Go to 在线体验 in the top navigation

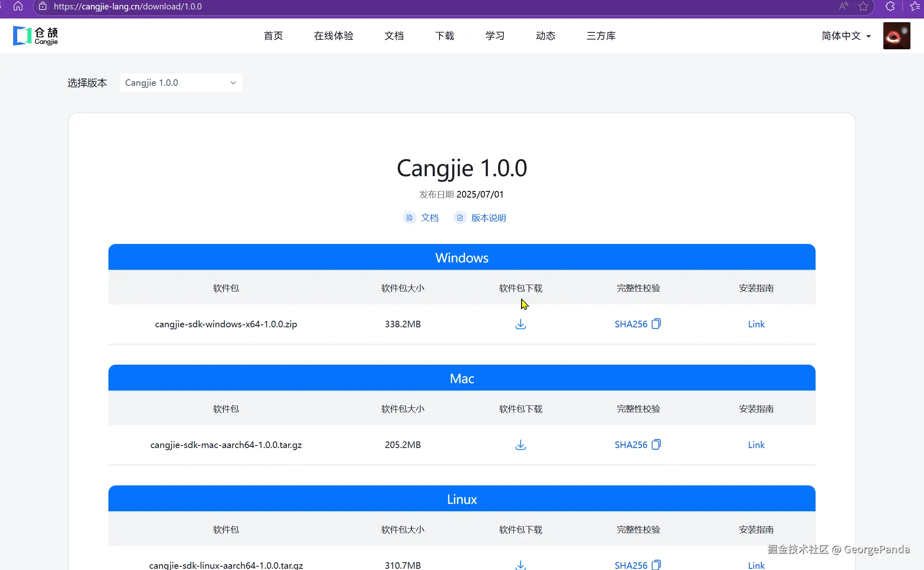[333, 36]
